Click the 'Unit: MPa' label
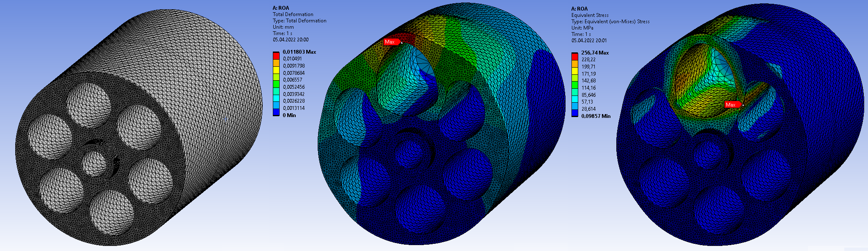The image size is (868, 251). [582, 28]
